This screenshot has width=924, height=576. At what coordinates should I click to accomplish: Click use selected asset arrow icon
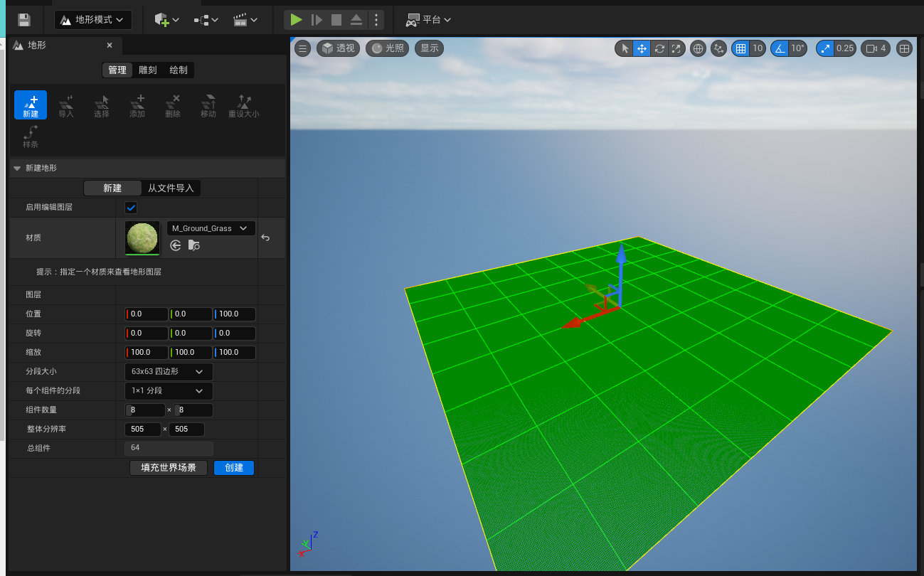coord(176,245)
